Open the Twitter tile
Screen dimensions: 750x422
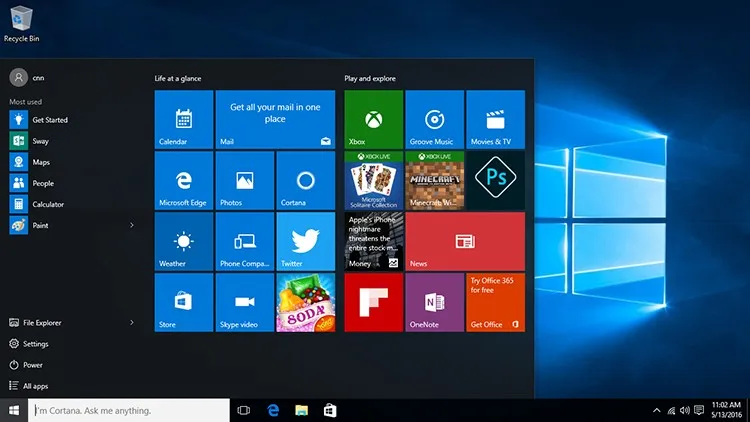point(306,242)
